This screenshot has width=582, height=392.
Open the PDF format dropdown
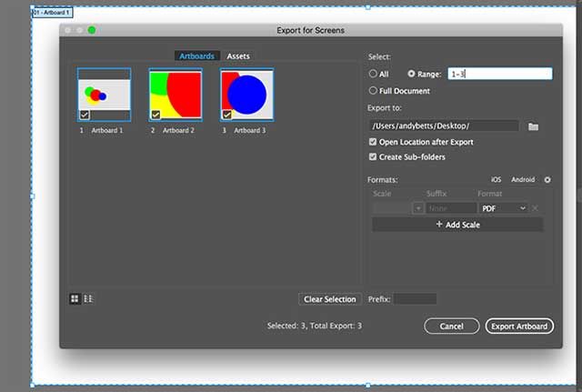504,208
